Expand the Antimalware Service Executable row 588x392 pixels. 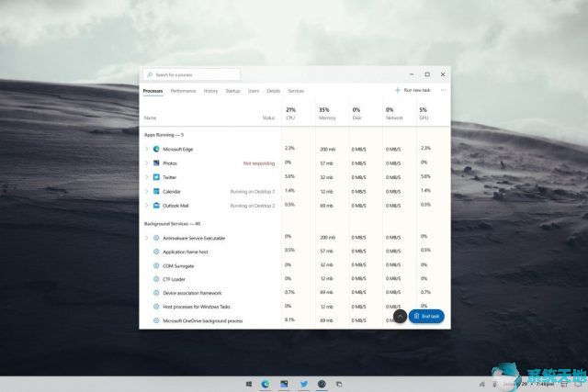click(147, 238)
